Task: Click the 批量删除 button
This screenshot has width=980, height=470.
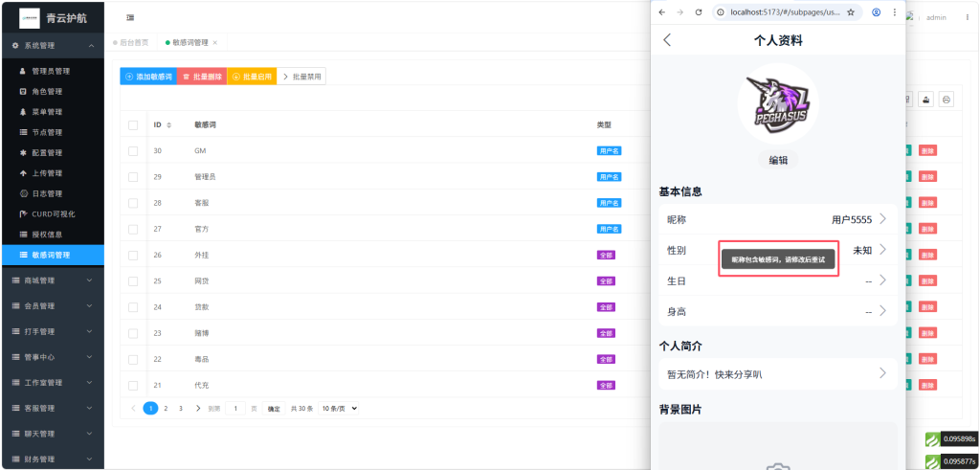Action: [202, 77]
